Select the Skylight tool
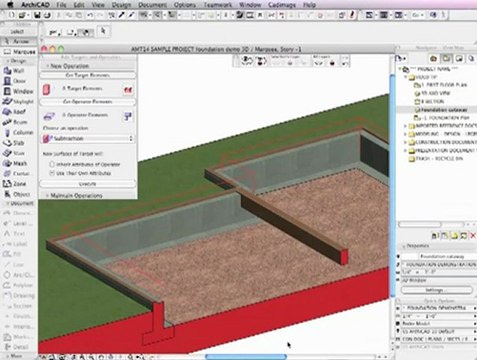477x360 pixels. [18, 101]
